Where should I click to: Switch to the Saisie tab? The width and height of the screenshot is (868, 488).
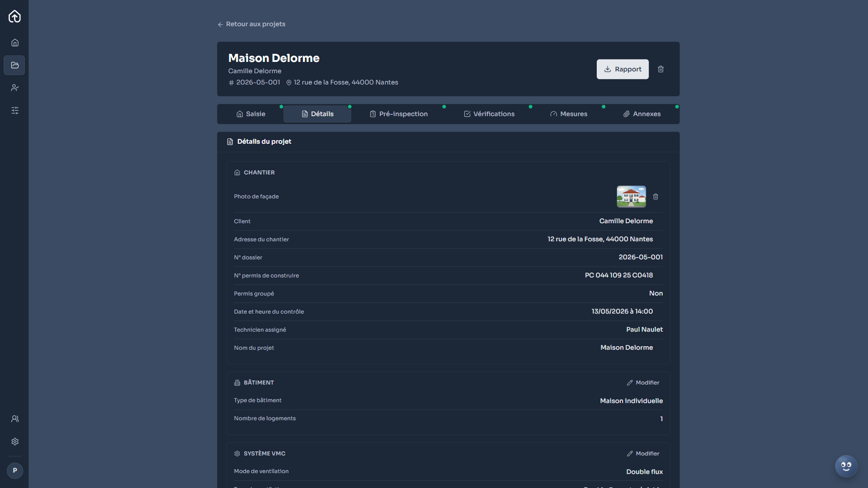(250, 114)
